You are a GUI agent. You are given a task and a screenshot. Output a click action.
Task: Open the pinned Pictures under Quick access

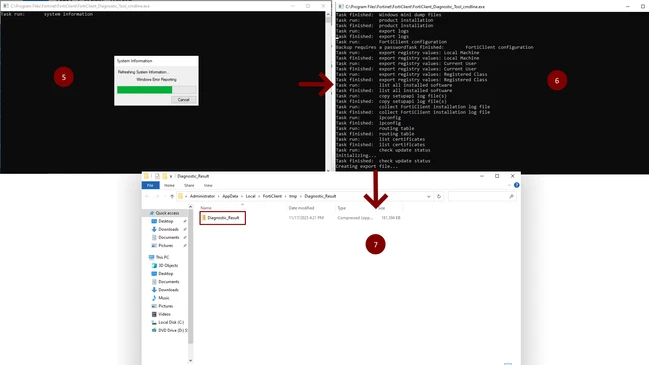click(165, 245)
